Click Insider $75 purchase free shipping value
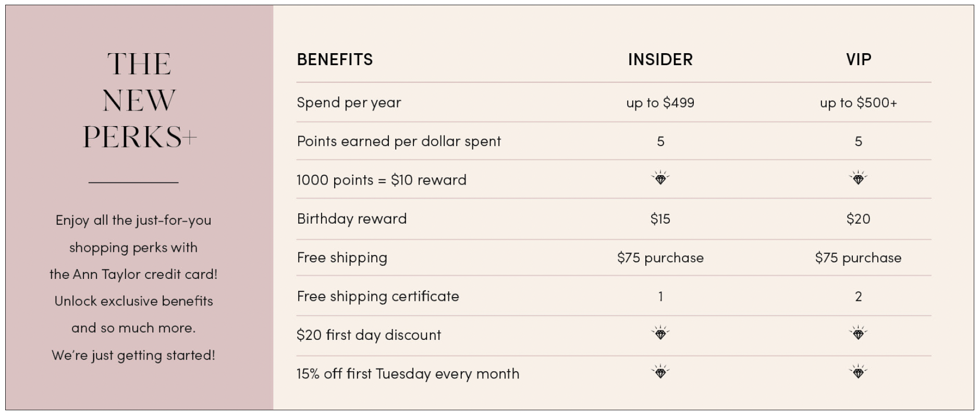 pyautogui.click(x=660, y=258)
